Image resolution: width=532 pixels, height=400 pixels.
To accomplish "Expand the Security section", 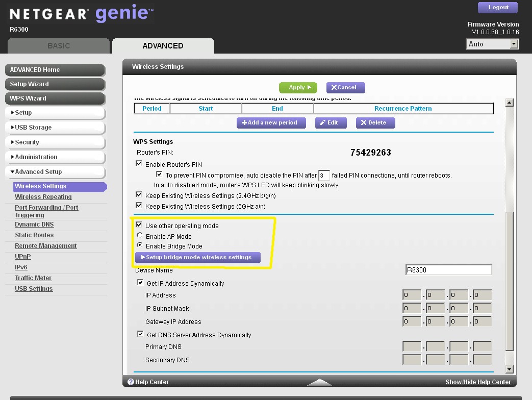I will (55, 142).
